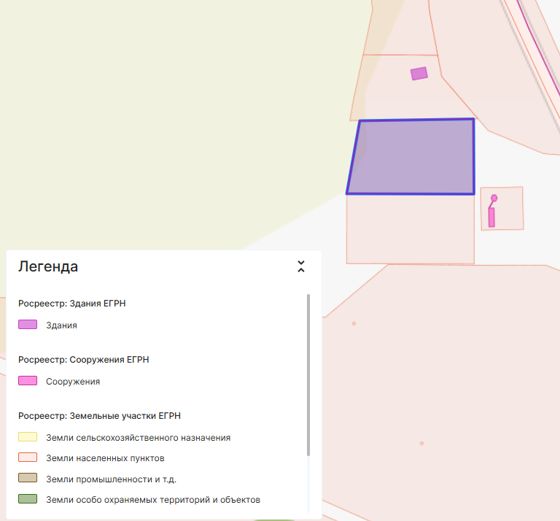Click the heading 'Росреестр: Здания ЕГРН'
Image resolution: width=560 pixels, height=521 pixels.
72,304
